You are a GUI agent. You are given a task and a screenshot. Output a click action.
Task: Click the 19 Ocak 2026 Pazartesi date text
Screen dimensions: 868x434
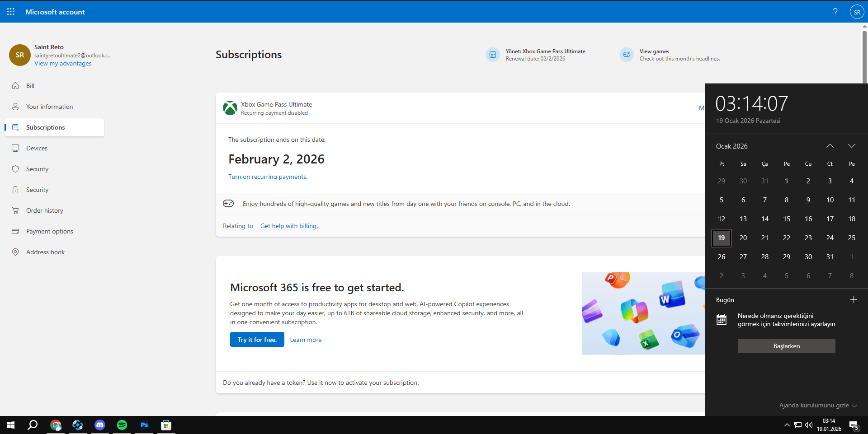pyautogui.click(x=748, y=121)
